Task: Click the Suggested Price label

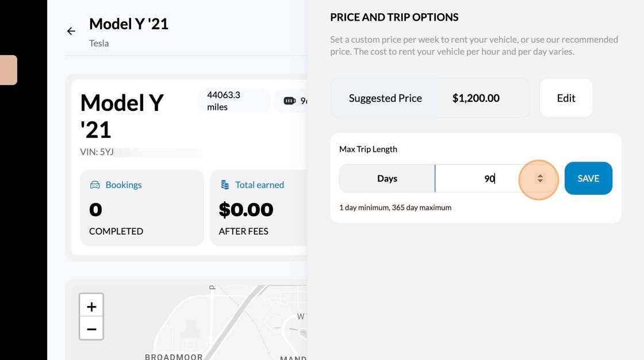Action: [x=385, y=98]
